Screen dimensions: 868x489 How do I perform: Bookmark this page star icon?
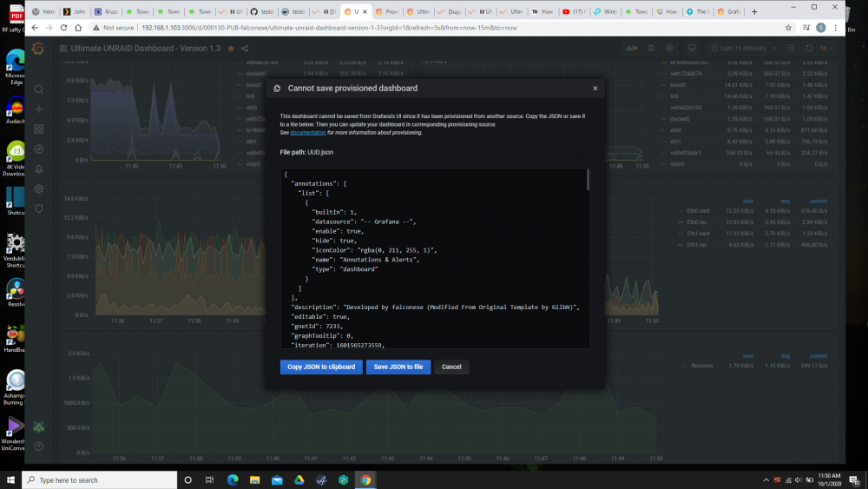tap(788, 28)
